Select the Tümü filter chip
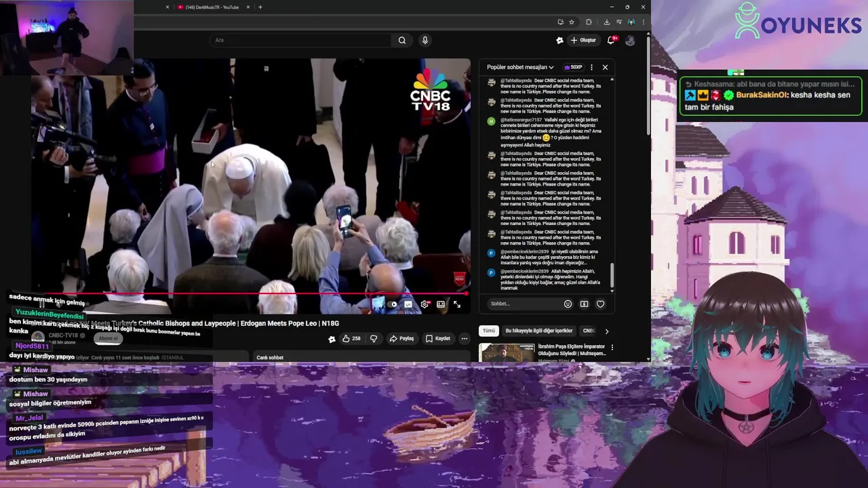 click(x=488, y=331)
